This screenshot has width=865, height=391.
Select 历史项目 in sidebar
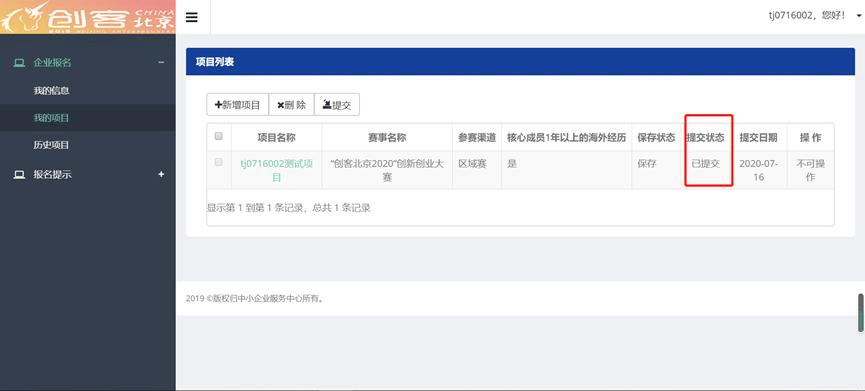point(51,145)
